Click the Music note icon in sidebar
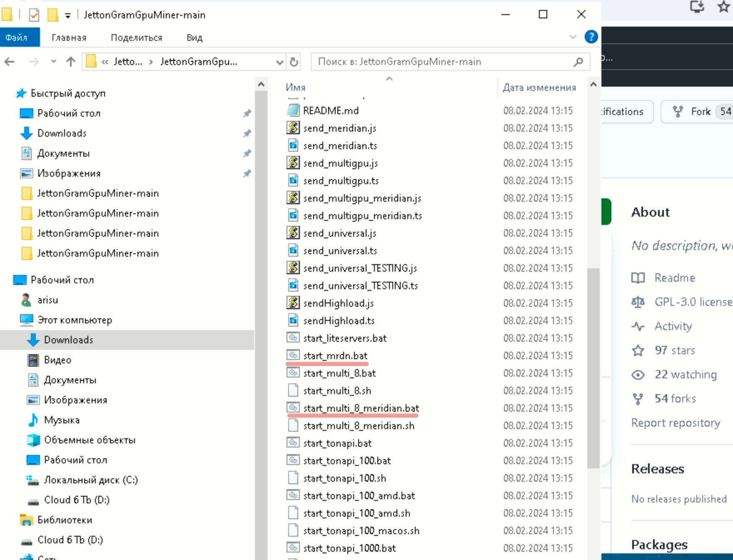The image size is (733, 560). tap(33, 420)
